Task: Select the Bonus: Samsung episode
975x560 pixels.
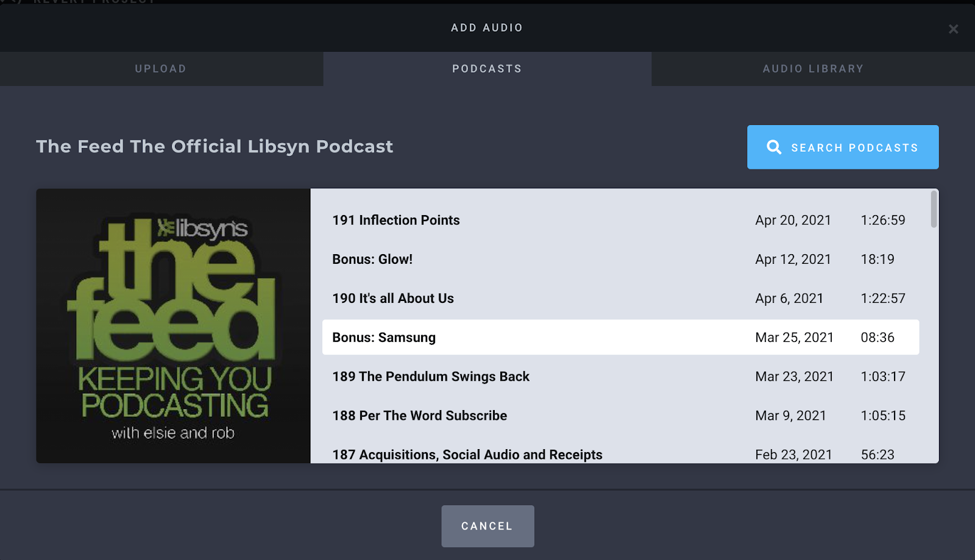Action: tap(620, 337)
